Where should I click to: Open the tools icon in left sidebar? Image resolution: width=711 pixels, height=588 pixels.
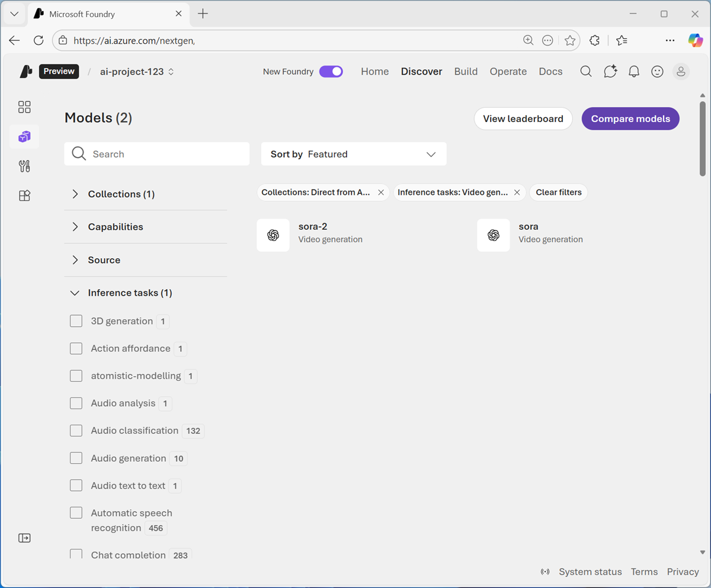coord(24,166)
